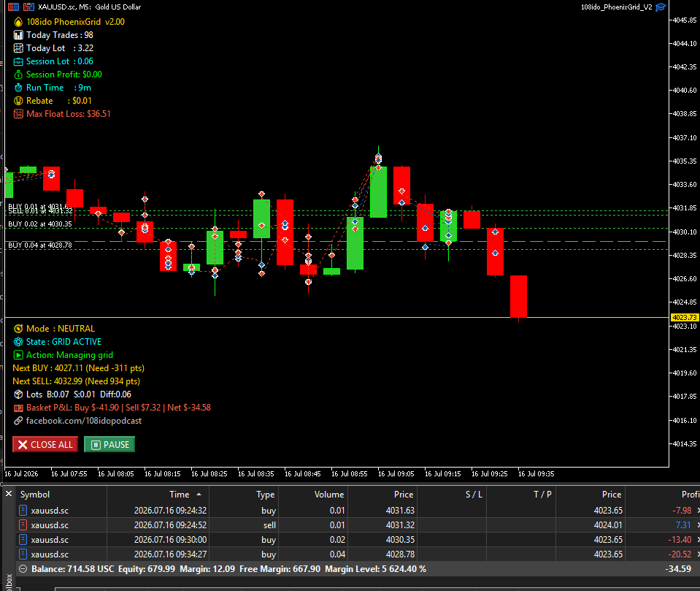
Task: Click the graduation cap expert advisor icon
Action: [x=661, y=7]
